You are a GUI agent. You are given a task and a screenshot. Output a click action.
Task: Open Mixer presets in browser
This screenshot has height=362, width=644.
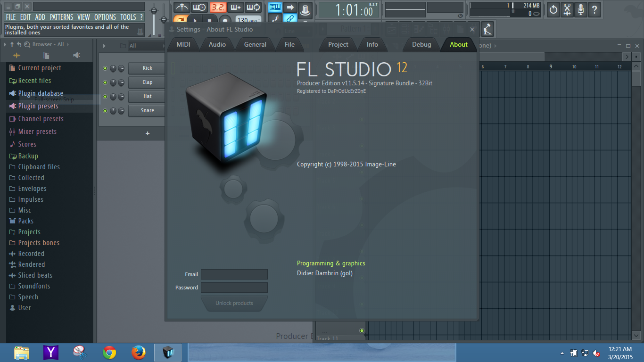coord(33,132)
